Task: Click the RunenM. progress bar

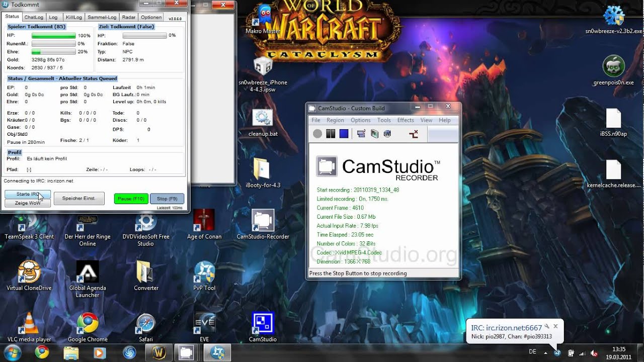Action: (54, 44)
